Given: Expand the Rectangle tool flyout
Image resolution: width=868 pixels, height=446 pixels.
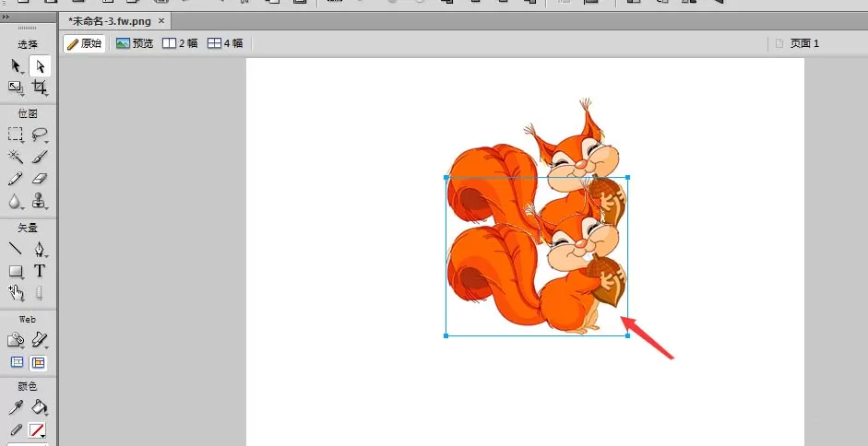Looking at the screenshot, I should point(23,277).
